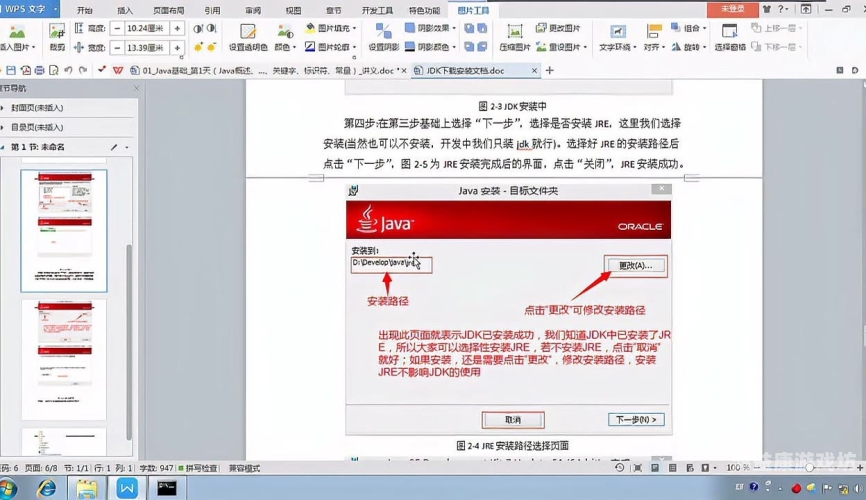866x500 pixels.
Task: Click the command prompt taskbar icon
Action: 166,488
